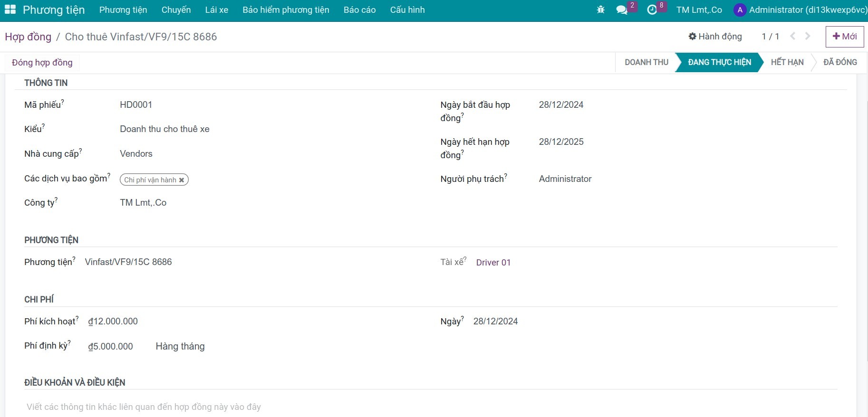Edit recurring fee 5.000.000
Screen dimensions: 868x417
(111, 347)
